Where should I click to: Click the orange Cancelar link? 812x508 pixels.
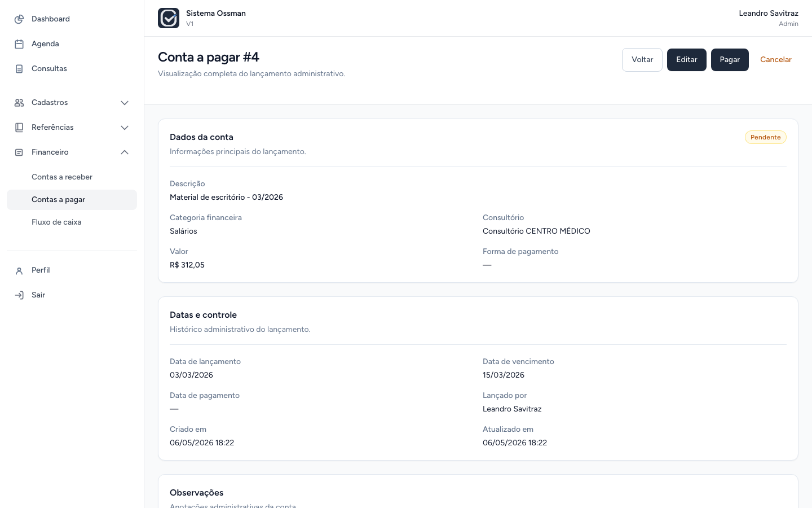[776, 60]
